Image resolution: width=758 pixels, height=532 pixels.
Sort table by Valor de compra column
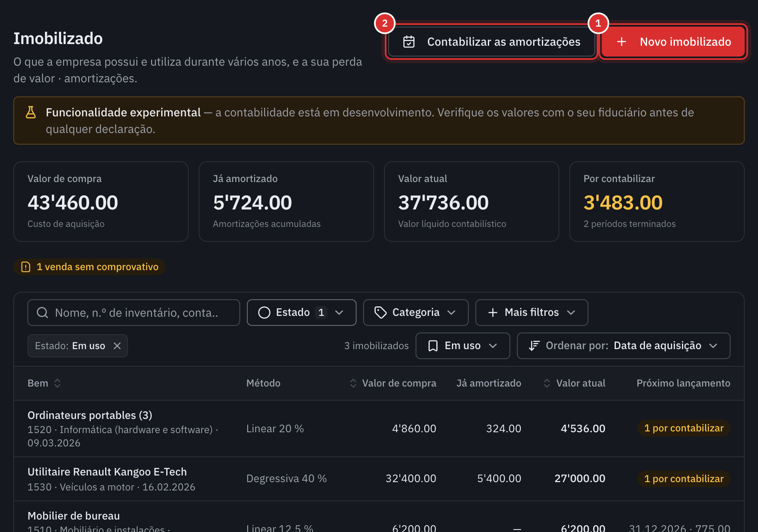pos(393,383)
